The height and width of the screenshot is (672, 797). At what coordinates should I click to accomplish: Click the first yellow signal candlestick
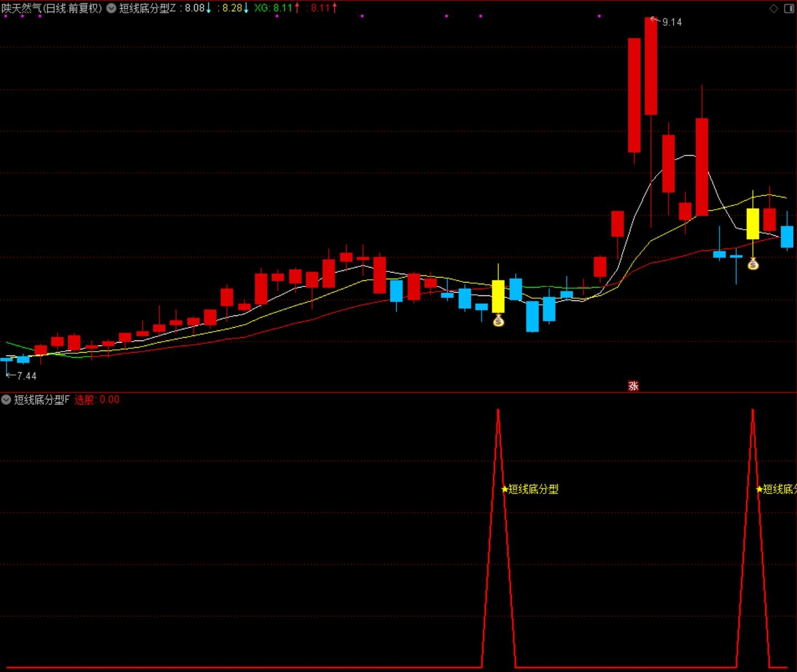[x=498, y=296]
